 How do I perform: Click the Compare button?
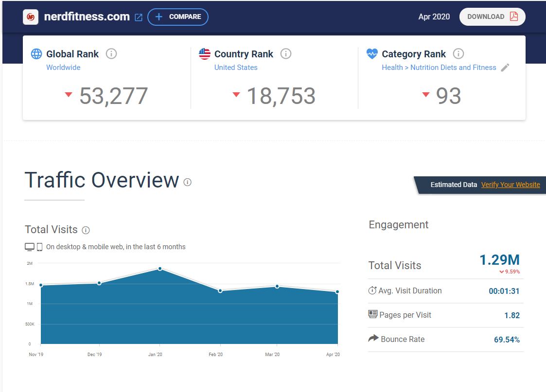pyautogui.click(x=178, y=17)
